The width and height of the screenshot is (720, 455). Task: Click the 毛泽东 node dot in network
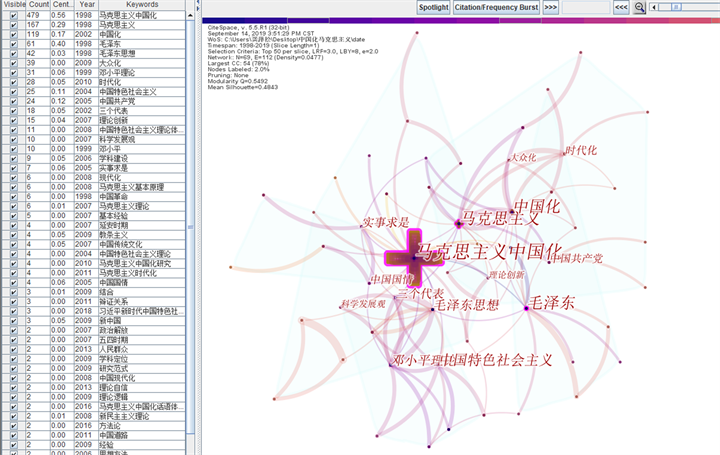click(526, 308)
